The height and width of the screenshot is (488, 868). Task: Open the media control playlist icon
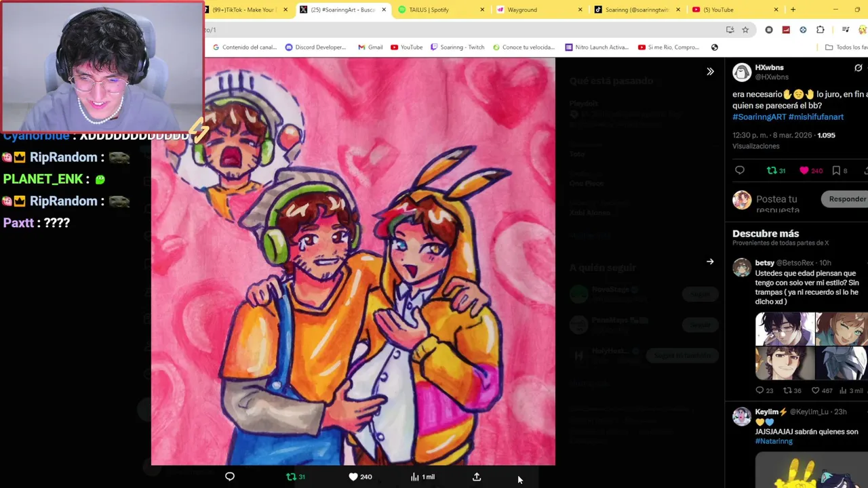[x=845, y=30]
